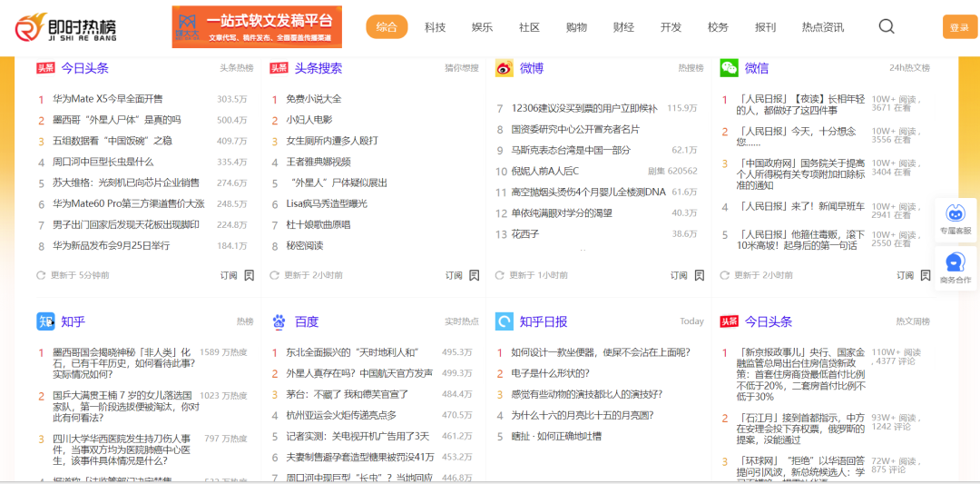Click 订阅 in the 今日头条 card updated 5分钟前

(229, 275)
